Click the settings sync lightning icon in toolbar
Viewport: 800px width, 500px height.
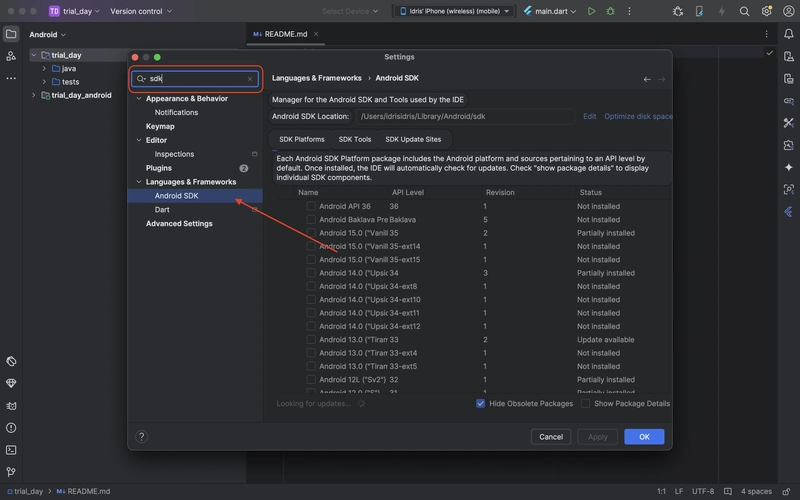point(721,11)
